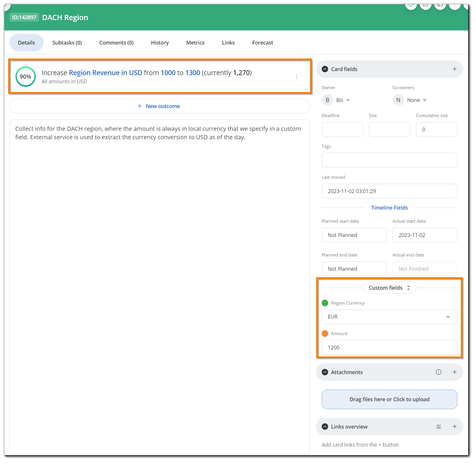The width and height of the screenshot is (476, 463).
Task: Open the outcome three-dot options menu
Action: 296,77
